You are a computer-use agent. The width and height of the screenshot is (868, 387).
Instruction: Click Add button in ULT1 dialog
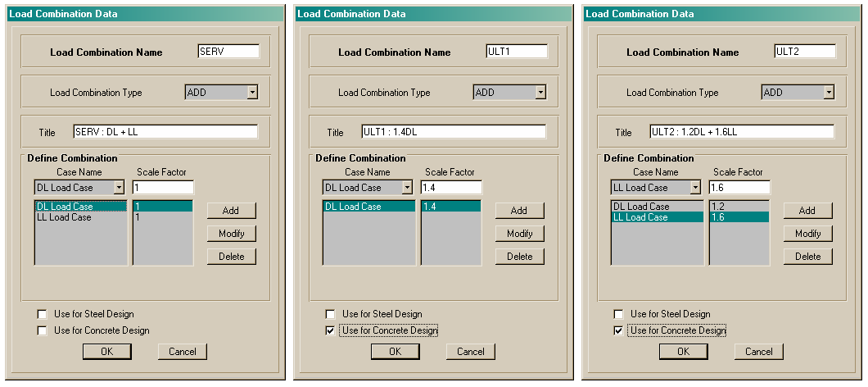point(520,211)
